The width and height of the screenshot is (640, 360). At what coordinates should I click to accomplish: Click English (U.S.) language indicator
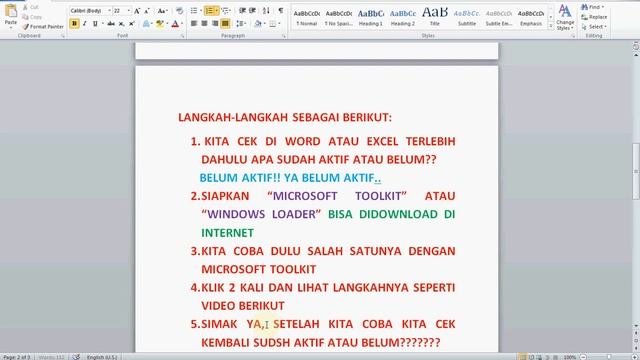pos(102,357)
